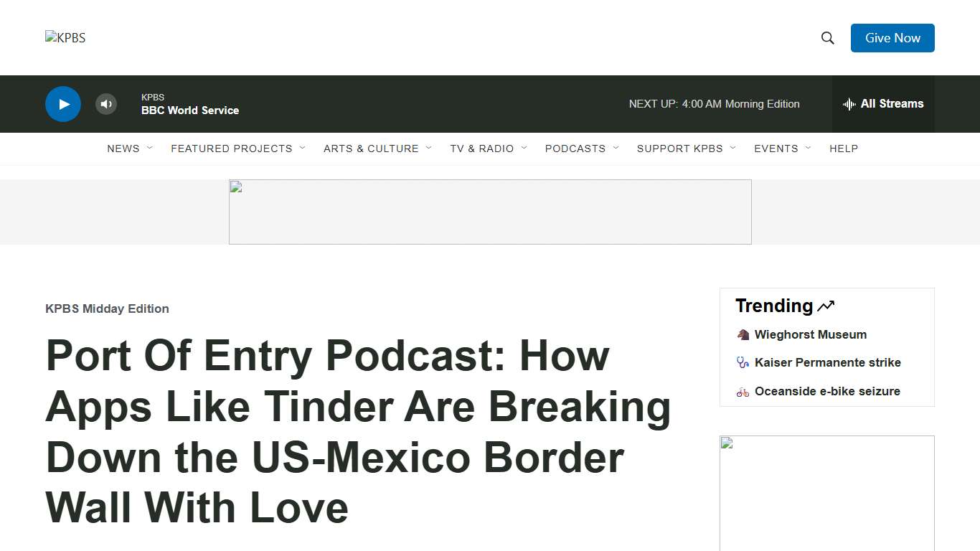Open the SUPPORT KPBS dropdown
This screenshot has height=551, width=980.
click(x=679, y=149)
